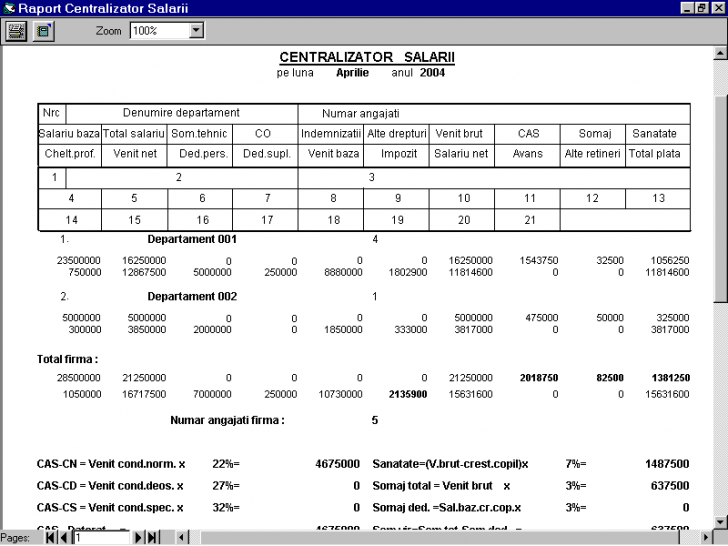Click the export report toolbar icon
This screenshot has width=728, height=546.
43,31
